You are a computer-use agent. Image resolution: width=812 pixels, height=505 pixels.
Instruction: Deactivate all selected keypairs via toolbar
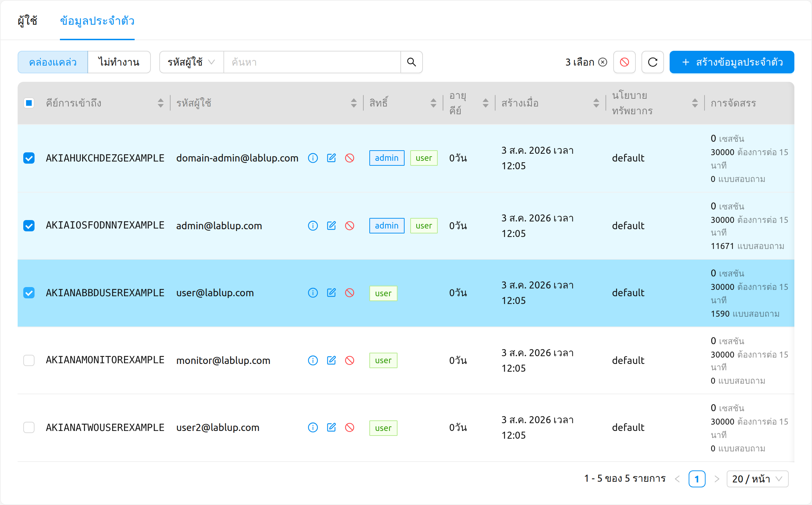[625, 62]
